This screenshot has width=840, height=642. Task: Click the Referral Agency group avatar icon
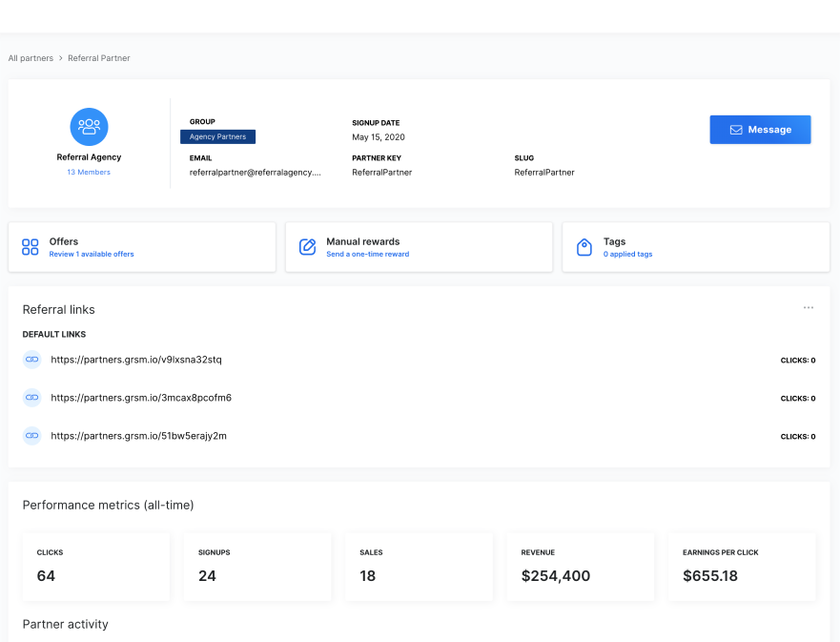point(89,127)
